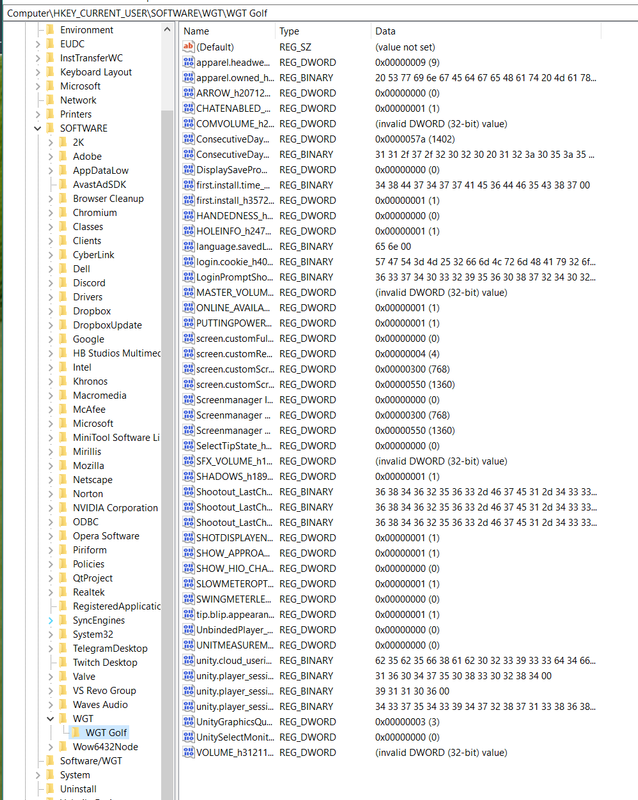Click data cell 0x0000057a (1402)

(x=415, y=139)
